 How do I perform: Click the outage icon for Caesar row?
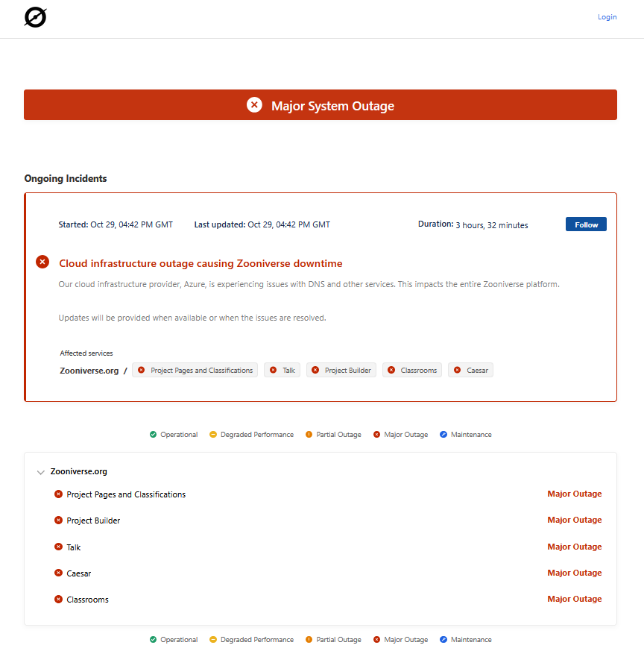pos(58,573)
